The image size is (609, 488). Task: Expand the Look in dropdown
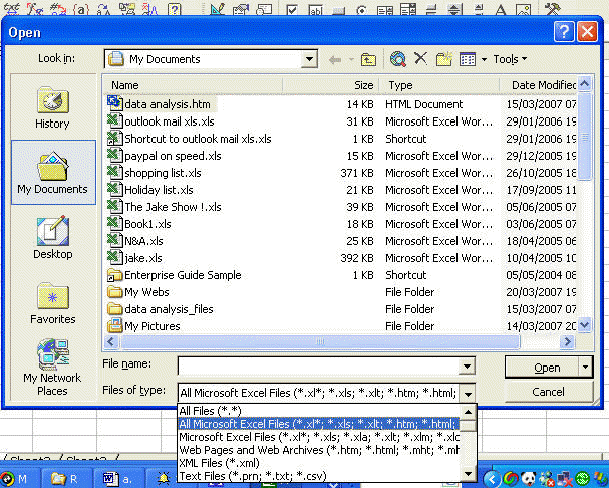pyautogui.click(x=310, y=59)
